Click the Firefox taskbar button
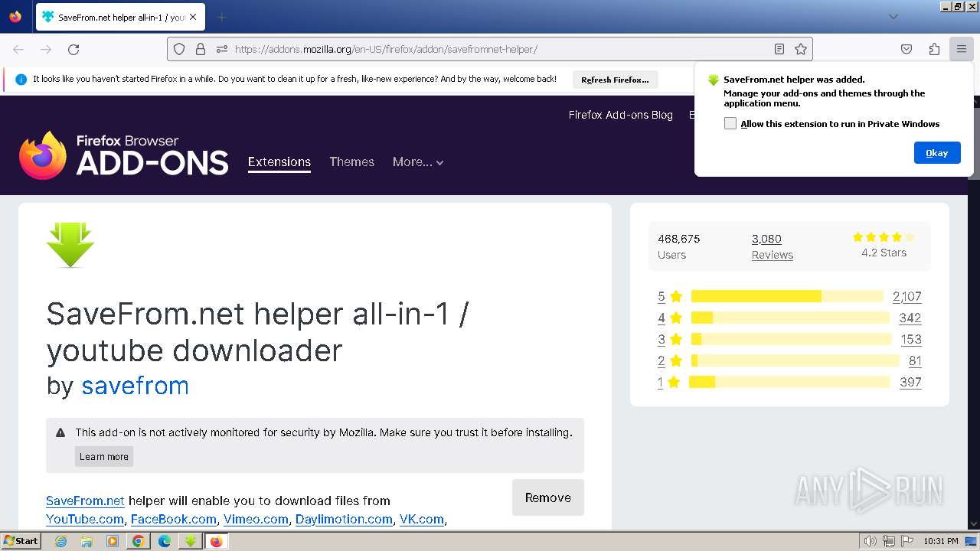This screenshot has width=980, height=551. tap(216, 541)
